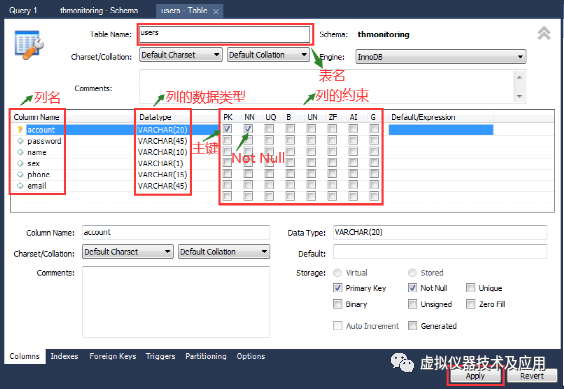Viewport: 564px width, 389px height.
Task: Select the Virtual storage radio button
Action: 337,273
